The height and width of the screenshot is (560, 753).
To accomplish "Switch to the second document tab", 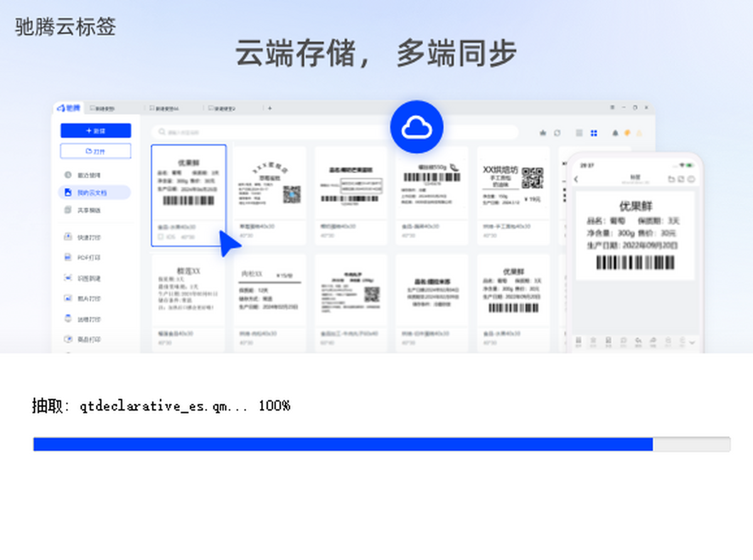I will pyautogui.click(x=166, y=108).
